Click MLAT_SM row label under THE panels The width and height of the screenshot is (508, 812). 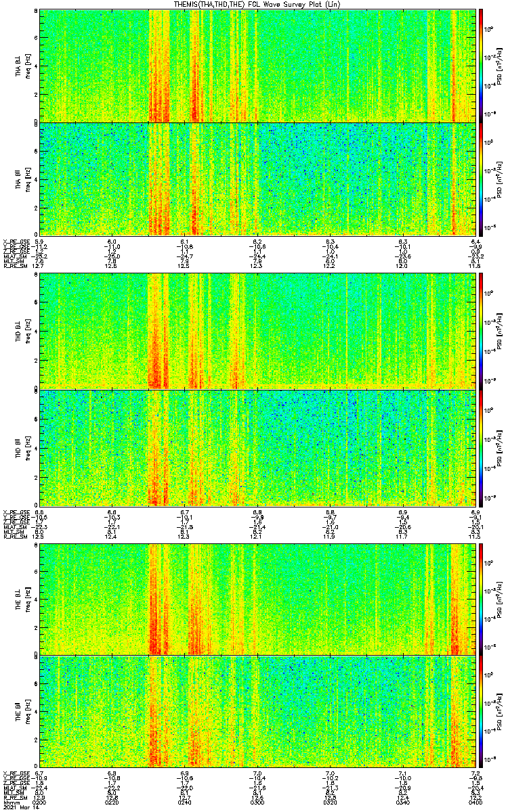tap(16, 786)
